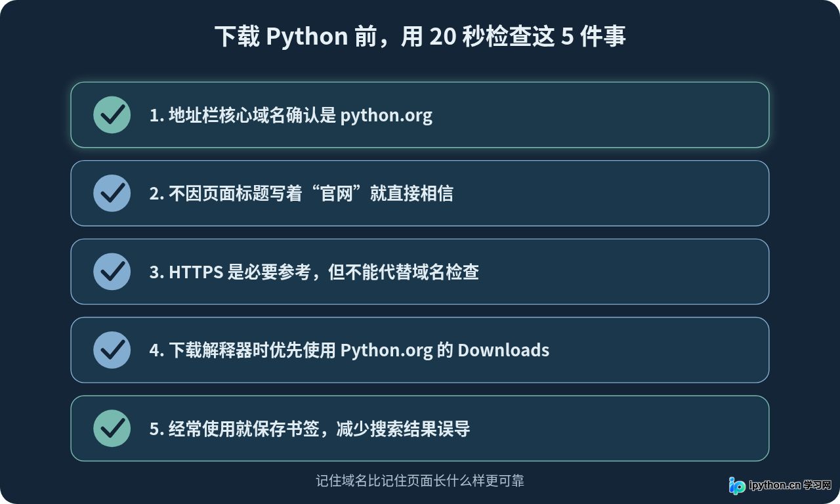Image resolution: width=840 pixels, height=504 pixels.
Task: Click the checkmark beside the Downloads item
Action: [112, 350]
